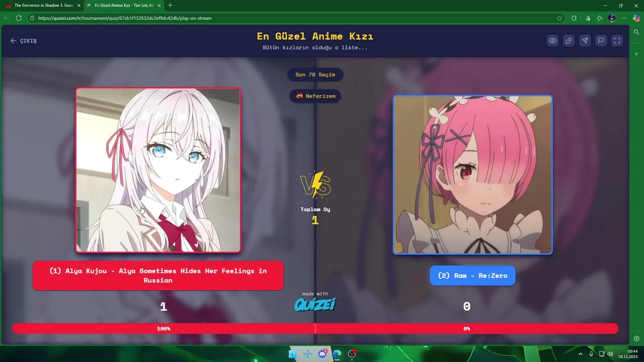Close The Eminence in Shadow tab
This screenshot has width=644, height=362.
[78, 6]
